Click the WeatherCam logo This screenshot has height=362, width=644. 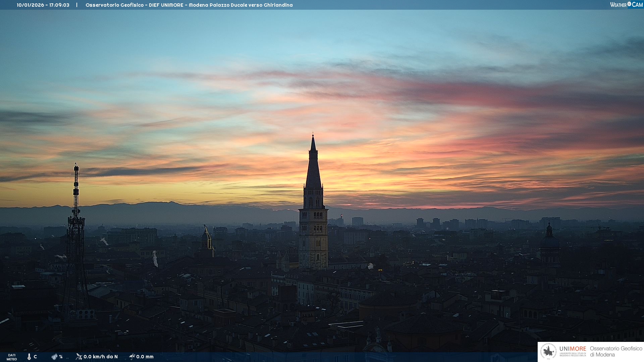point(626,5)
